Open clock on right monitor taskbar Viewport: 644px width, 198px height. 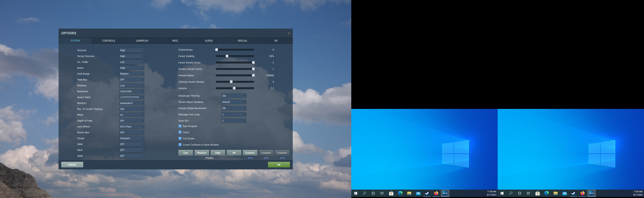point(638,193)
